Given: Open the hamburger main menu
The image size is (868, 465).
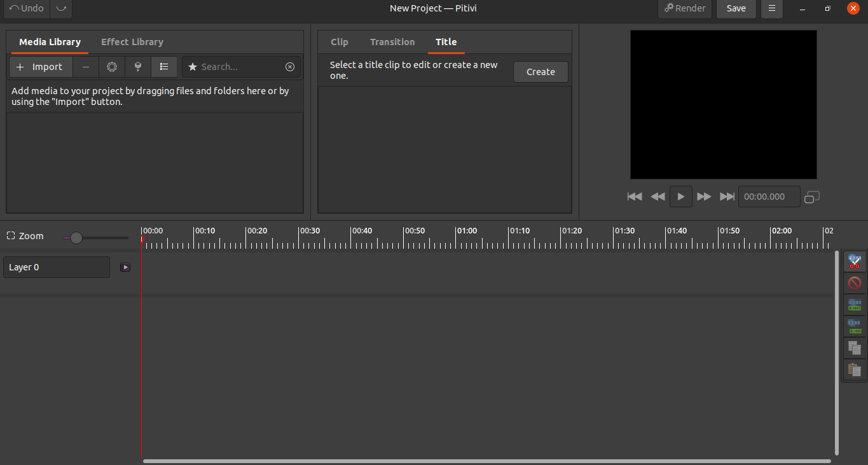Looking at the screenshot, I should click(772, 8).
